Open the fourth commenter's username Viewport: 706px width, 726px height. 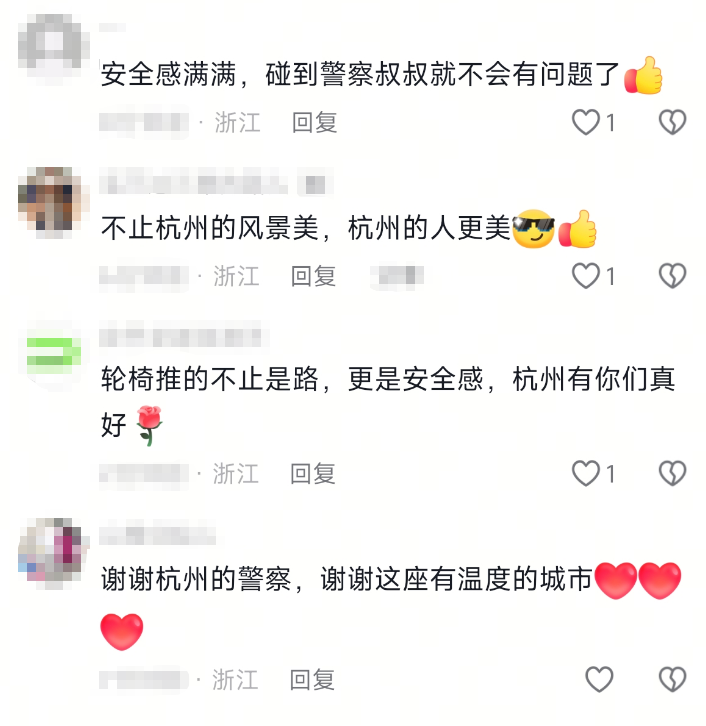157,534
